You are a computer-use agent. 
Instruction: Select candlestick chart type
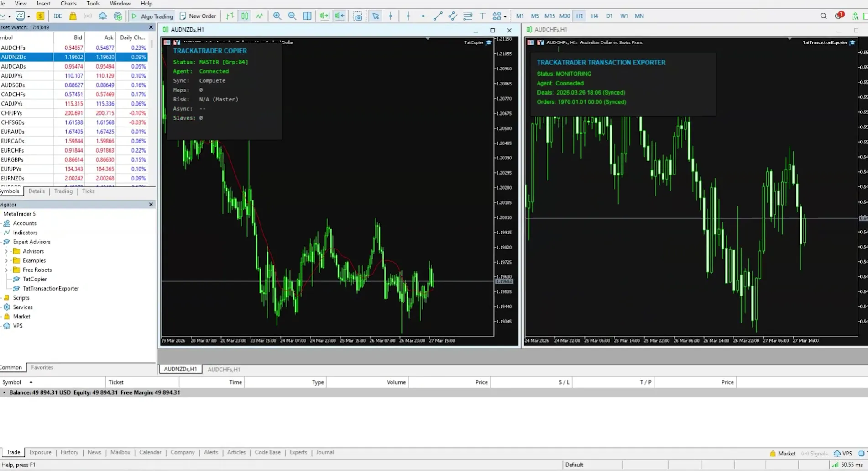click(x=245, y=16)
